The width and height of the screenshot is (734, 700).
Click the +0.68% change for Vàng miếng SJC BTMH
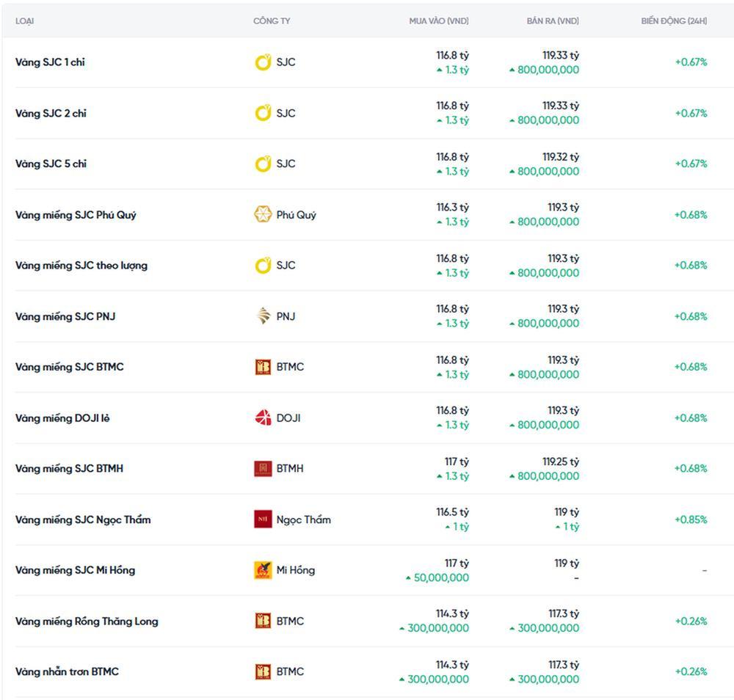pyautogui.click(x=691, y=468)
